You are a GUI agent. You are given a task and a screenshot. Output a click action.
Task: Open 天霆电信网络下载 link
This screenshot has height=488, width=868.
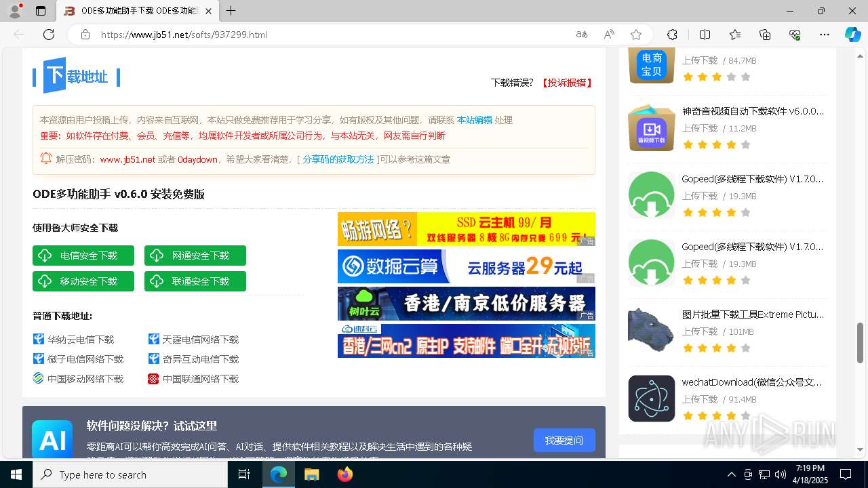click(x=201, y=340)
